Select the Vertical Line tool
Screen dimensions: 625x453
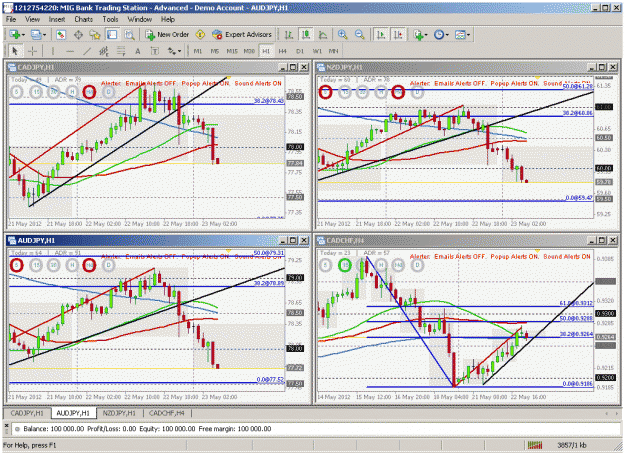(53, 51)
